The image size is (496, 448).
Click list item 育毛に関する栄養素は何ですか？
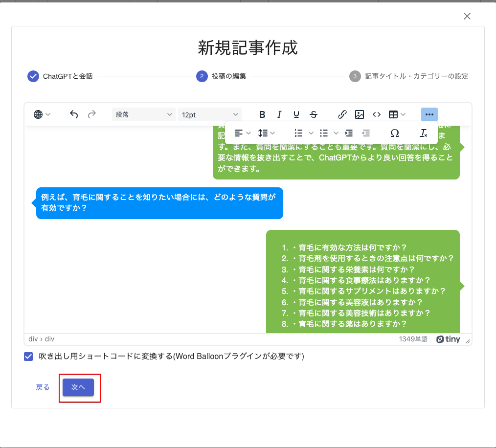point(357,269)
